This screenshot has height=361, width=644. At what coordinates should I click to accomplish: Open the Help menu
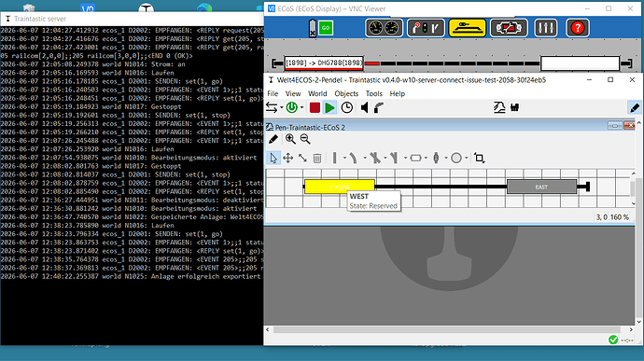(398, 93)
